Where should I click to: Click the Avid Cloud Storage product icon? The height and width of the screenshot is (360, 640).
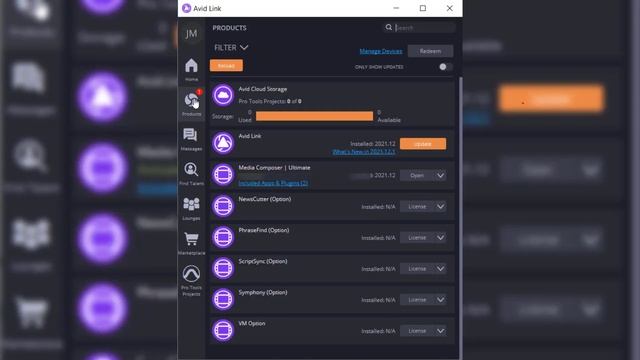pos(223,96)
